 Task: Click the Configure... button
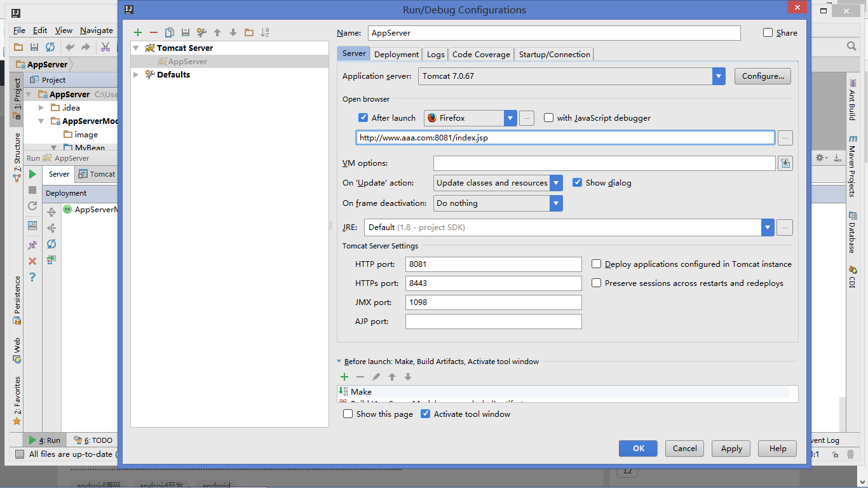tap(763, 76)
